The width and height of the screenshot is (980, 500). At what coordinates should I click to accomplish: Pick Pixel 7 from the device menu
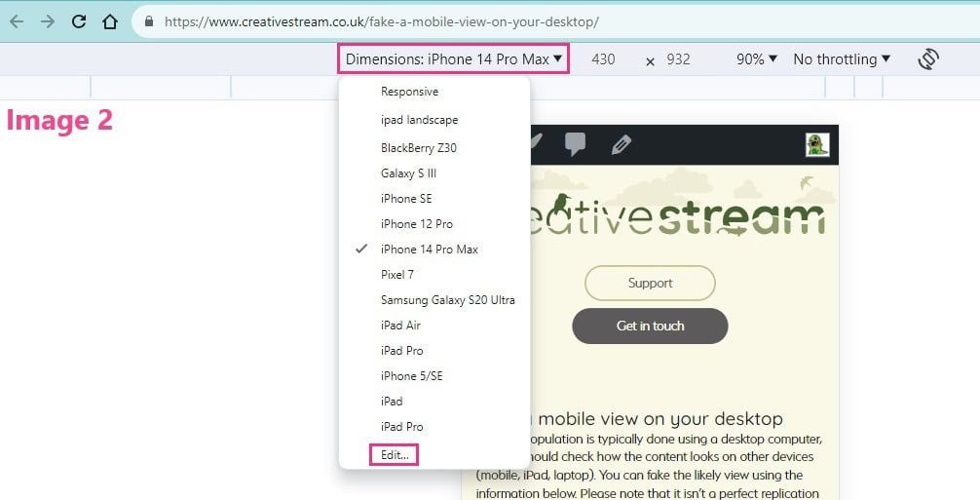pos(397,275)
